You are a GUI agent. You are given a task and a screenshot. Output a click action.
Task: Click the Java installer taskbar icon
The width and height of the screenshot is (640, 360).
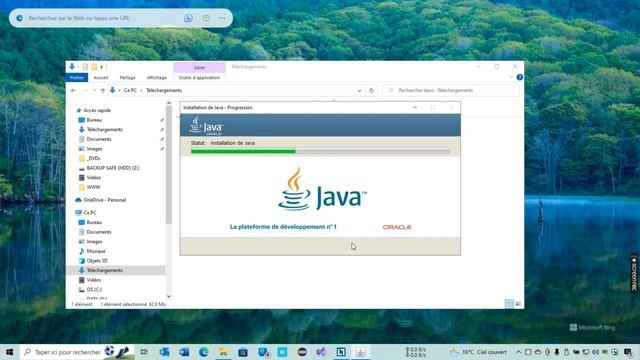(360, 352)
